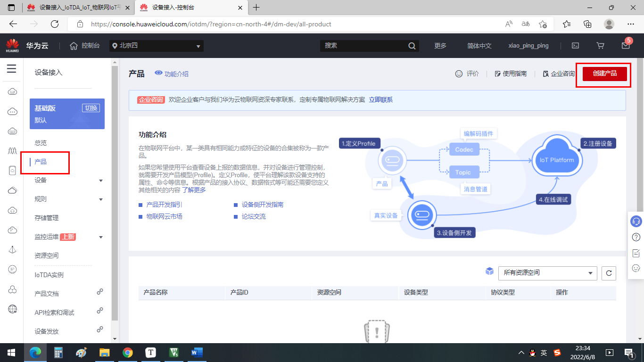644x362 pixels.
Task: Open 存储管理 in the left navigation
Action: click(x=47, y=218)
